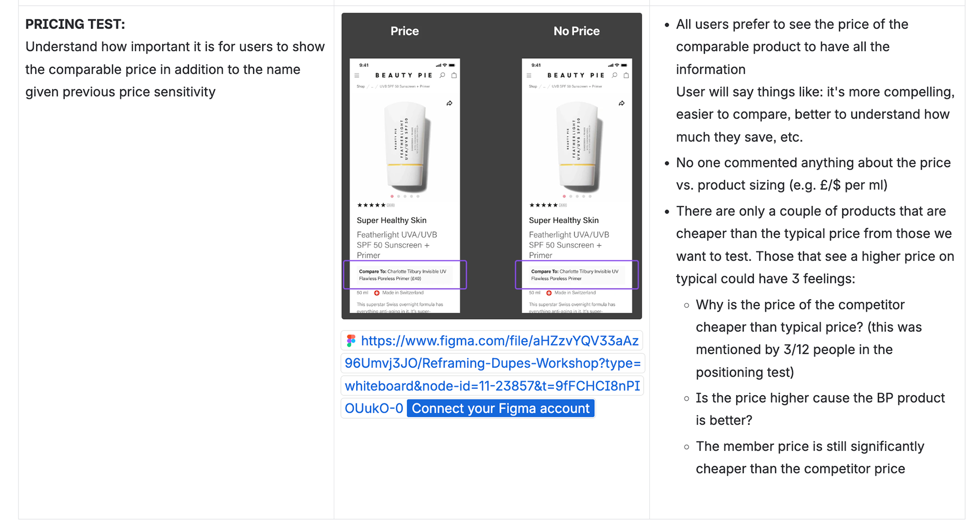Click the Figma logo icon beside the link

click(x=351, y=341)
